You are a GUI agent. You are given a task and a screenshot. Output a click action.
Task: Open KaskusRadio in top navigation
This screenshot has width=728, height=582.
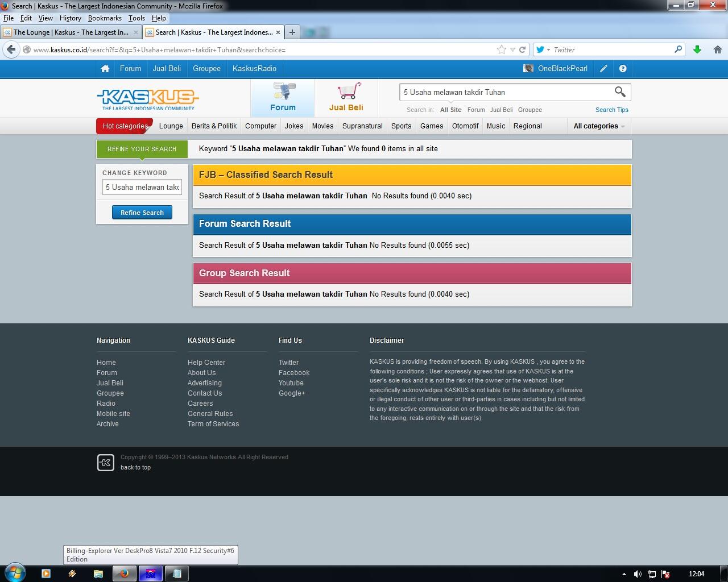[x=255, y=69]
